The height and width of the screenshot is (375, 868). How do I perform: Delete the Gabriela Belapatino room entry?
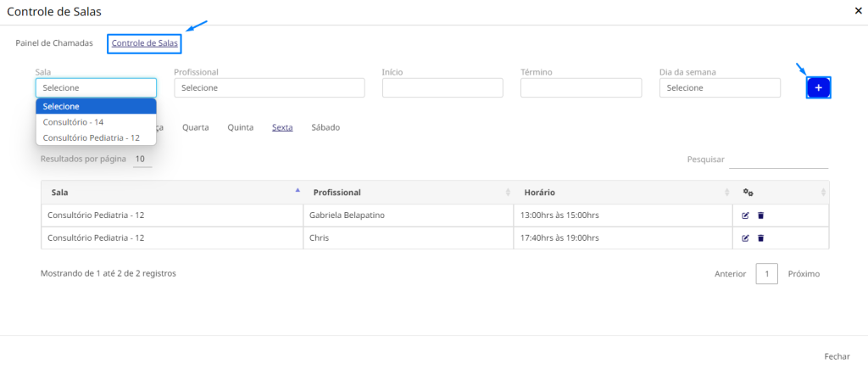coord(760,215)
